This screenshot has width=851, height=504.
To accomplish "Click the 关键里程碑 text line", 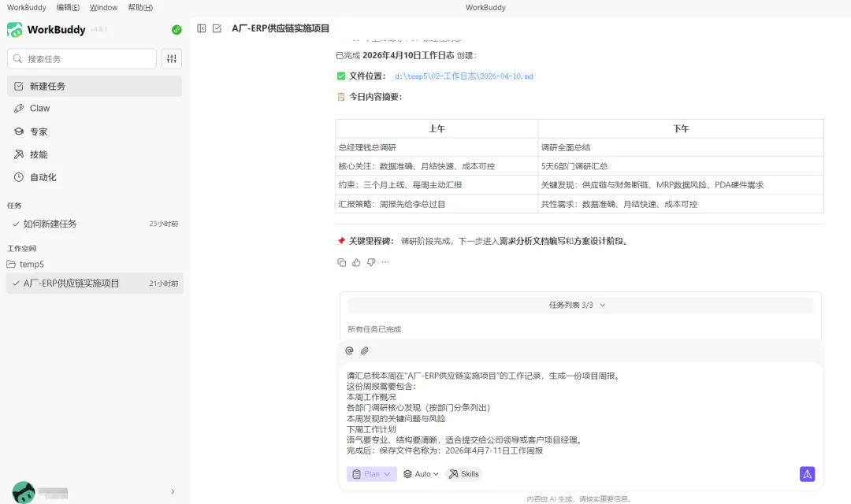I will point(483,242).
